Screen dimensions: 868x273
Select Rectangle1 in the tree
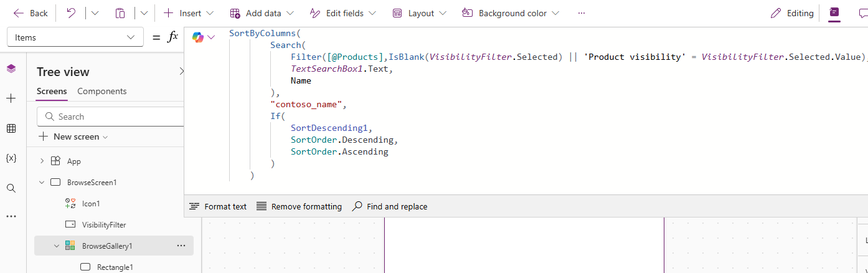[x=115, y=267]
